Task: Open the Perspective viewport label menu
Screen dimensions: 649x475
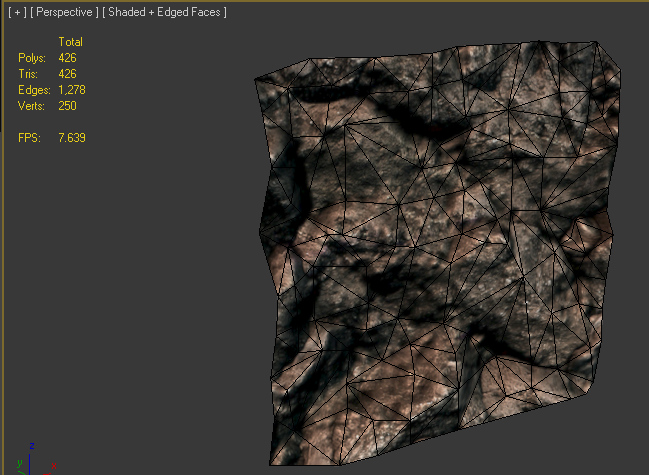Action: pyautogui.click(x=64, y=12)
